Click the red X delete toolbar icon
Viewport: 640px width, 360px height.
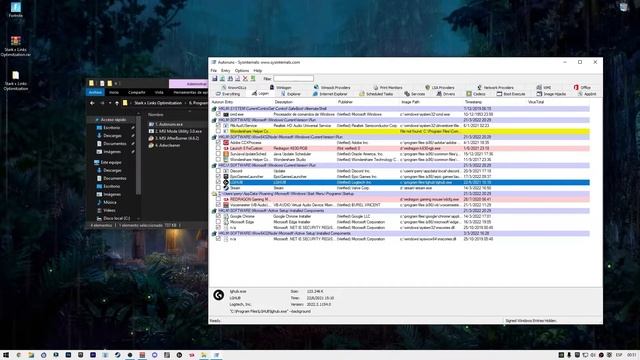coord(245,78)
